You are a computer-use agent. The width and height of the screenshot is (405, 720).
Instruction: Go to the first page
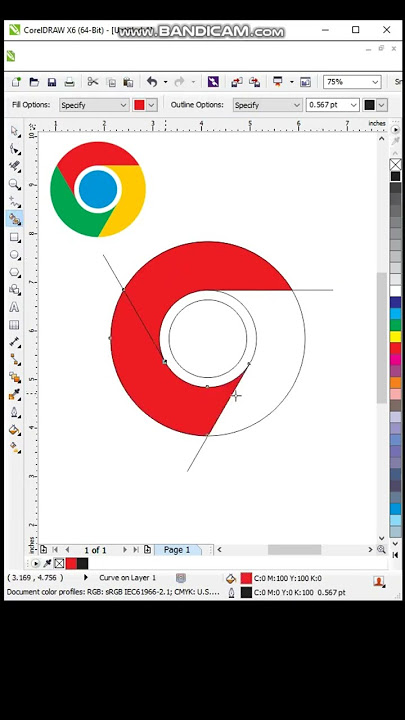pyautogui.click(x=56, y=550)
